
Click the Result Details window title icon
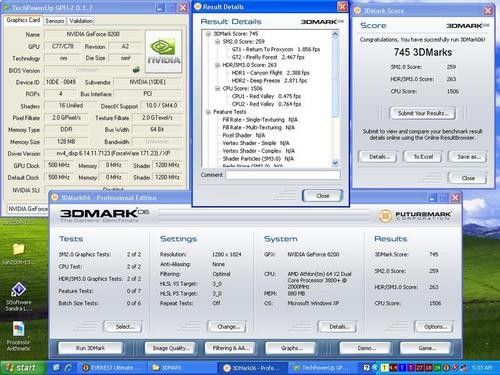[198, 7]
